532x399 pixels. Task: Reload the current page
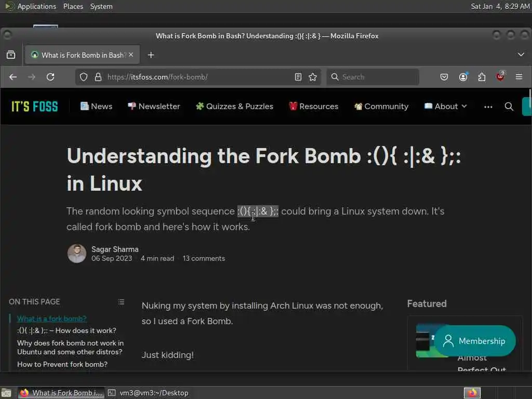click(x=50, y=77)
